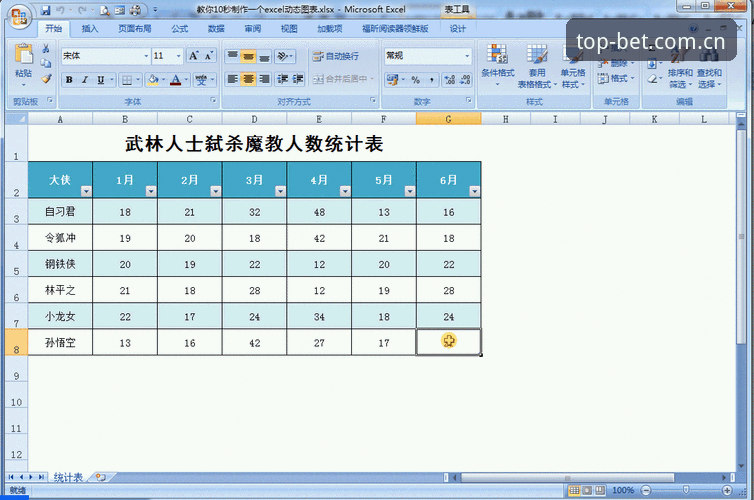This screenshot has height=500, width=754.
Task: Open the 格式 cell format menu
Action: click(616, 78)
